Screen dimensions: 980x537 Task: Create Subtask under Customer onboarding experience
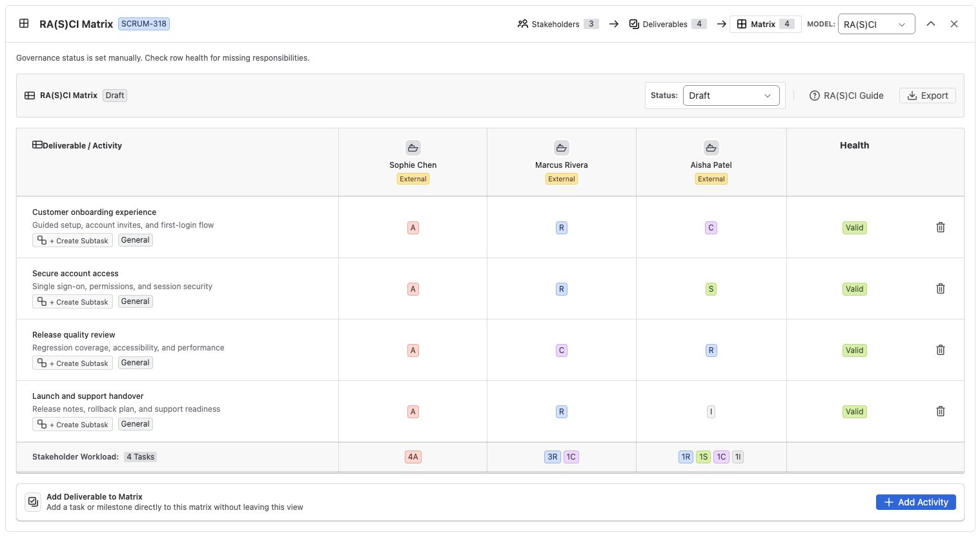(x=72, y=240)
